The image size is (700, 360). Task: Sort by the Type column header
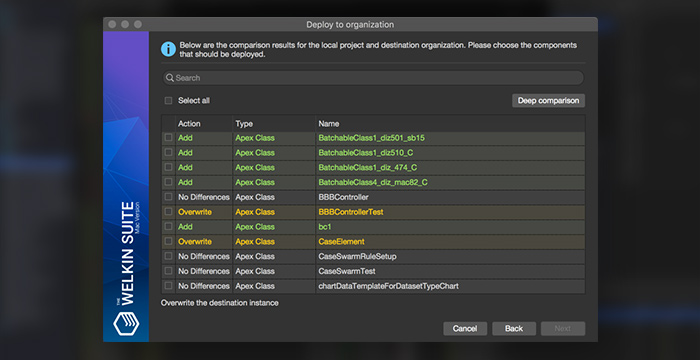274,124
